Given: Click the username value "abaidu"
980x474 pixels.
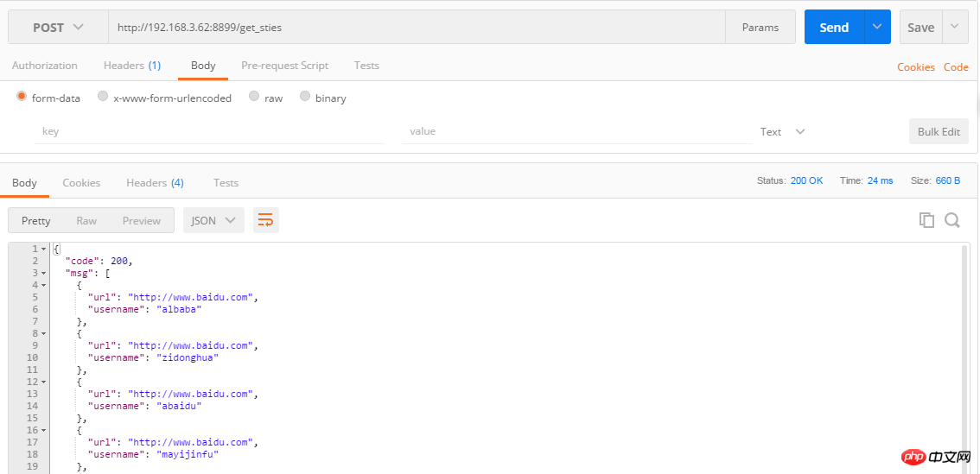Looking at the screenshot, I should point(179,406).
